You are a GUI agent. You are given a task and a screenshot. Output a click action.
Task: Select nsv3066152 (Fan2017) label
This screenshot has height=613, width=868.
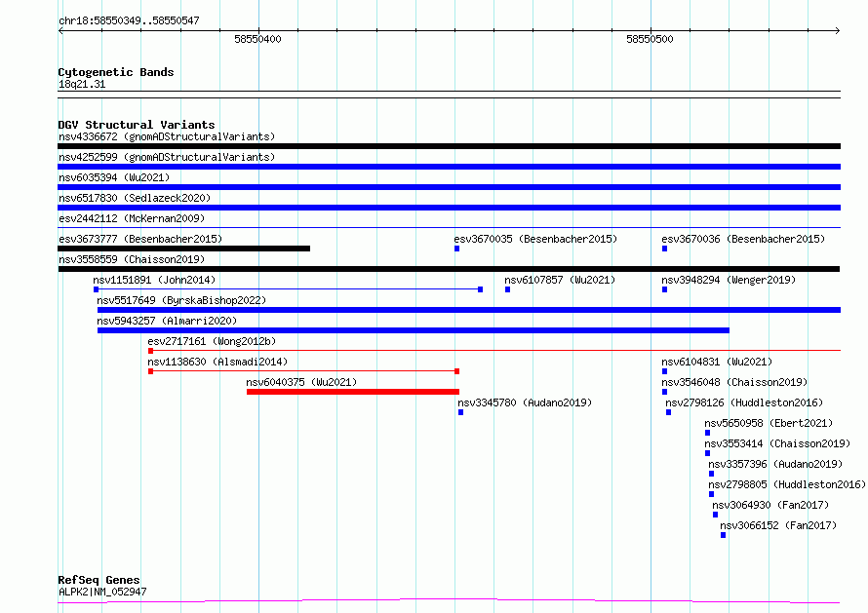[x=778, y=525]
